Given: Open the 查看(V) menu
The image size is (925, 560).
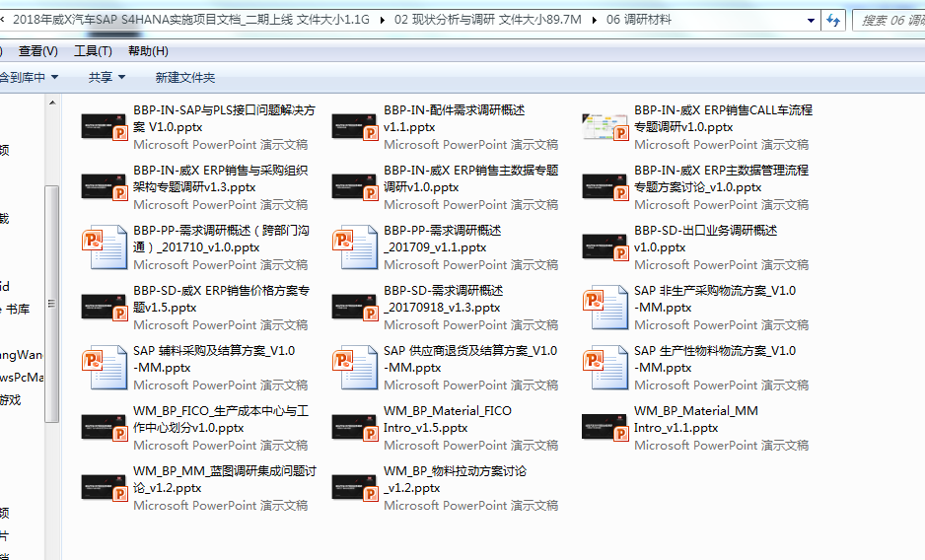Looking at the screenshot, I should [x=38, y=51].
